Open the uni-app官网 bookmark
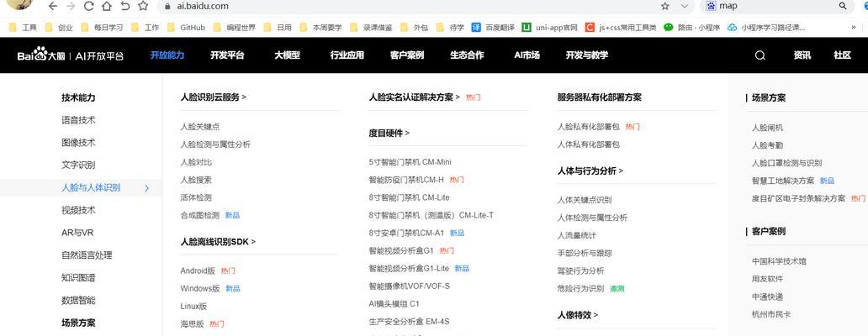 (x=550, y=27)
